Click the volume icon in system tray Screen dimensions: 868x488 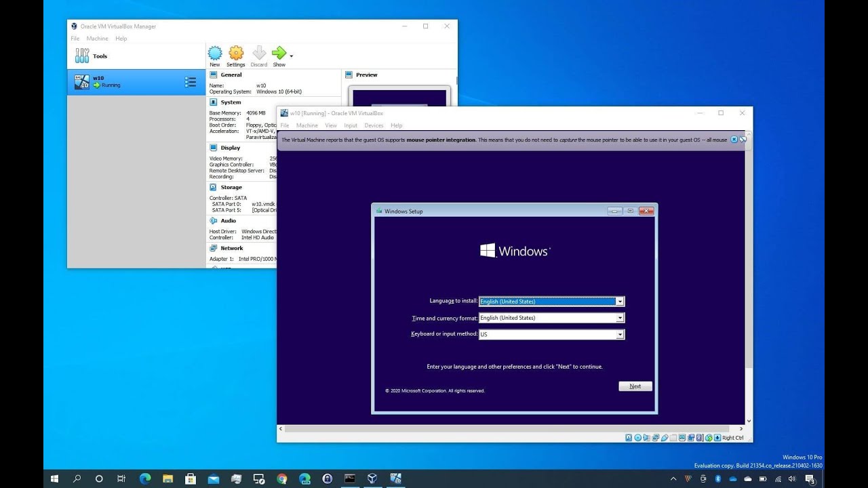click(x=792, y=479)
